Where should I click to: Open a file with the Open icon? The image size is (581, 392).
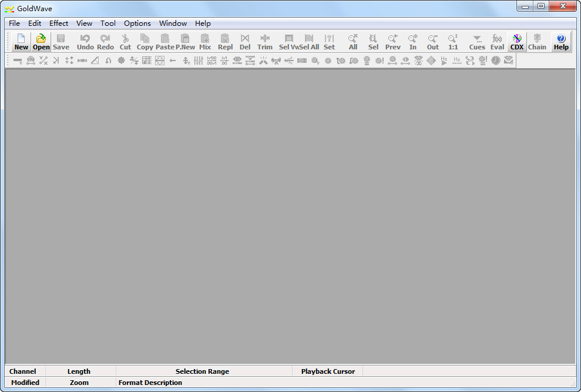(x=41, y=42)
